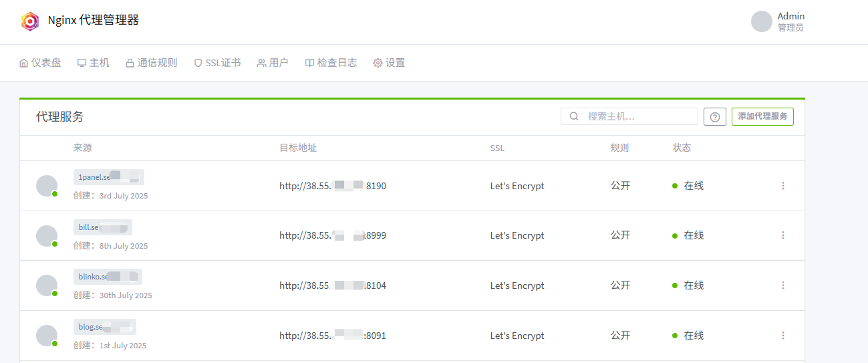Click the avatar icon for blinko host

[47, 285]
